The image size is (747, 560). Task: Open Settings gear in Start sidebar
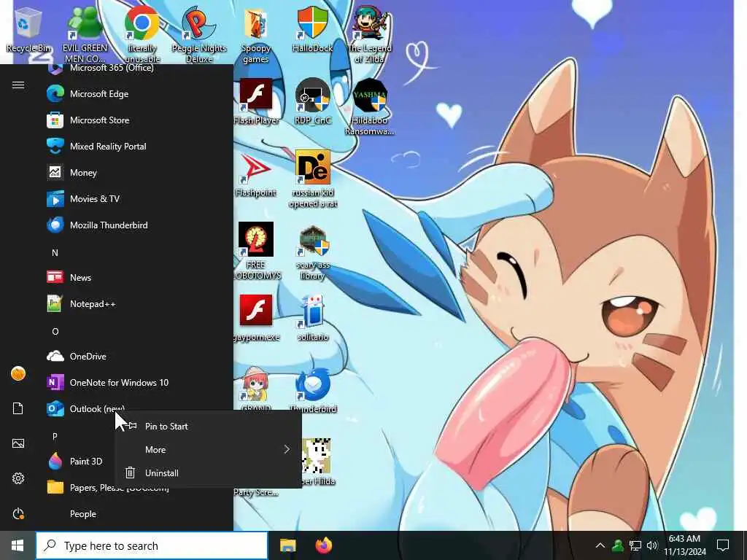pos(18,478)
